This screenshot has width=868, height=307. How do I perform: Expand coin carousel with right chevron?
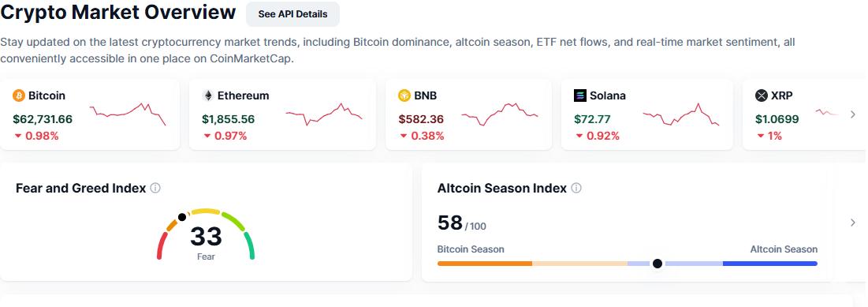853,114
